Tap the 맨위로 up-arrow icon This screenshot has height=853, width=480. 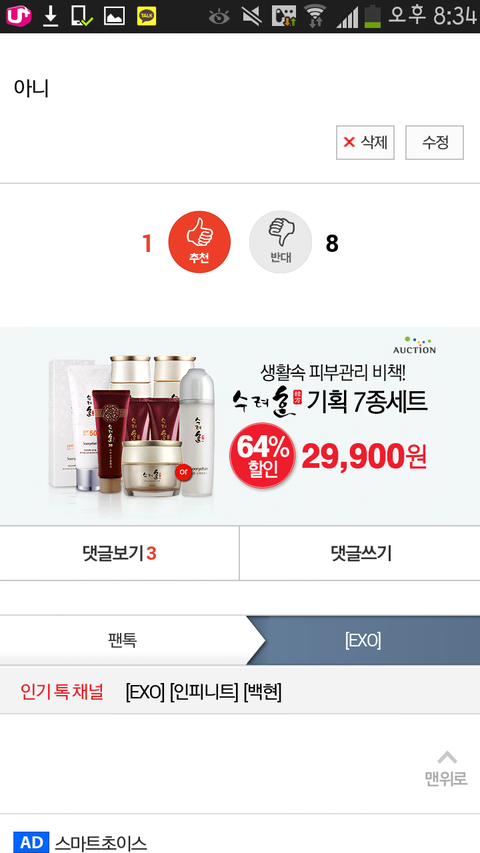click(x=447, y=758)
